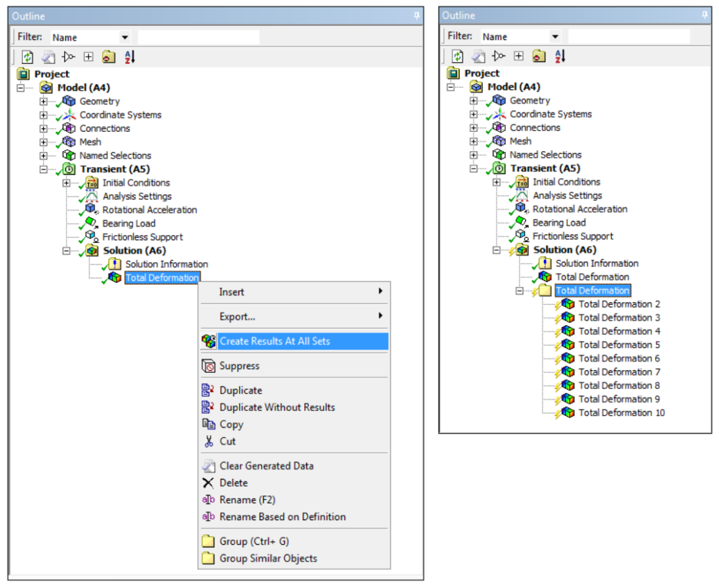Select Suppress from the context menu

[239, 366]
